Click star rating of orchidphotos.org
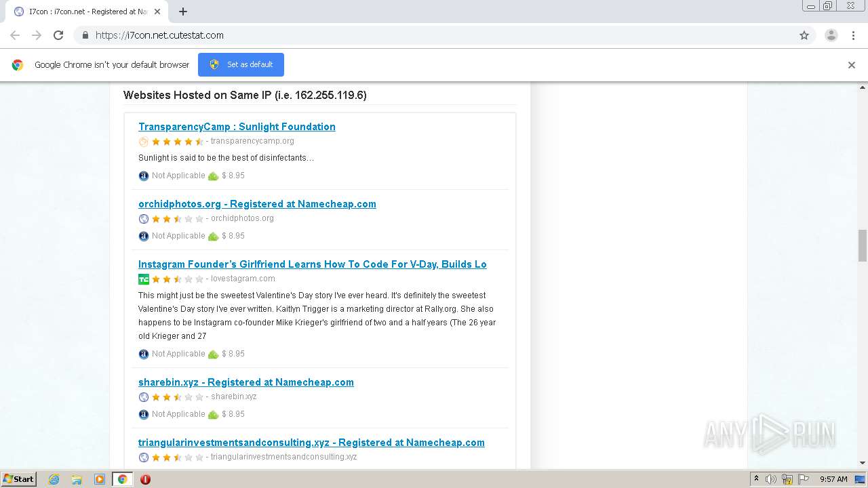This screenshot has width=868, height=488. (177, 219)
